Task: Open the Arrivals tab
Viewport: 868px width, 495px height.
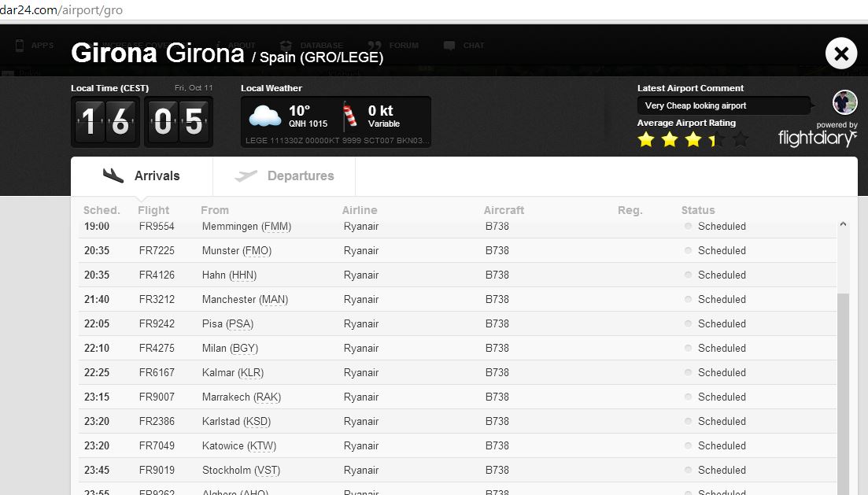Action: click(x=142, y=176)
